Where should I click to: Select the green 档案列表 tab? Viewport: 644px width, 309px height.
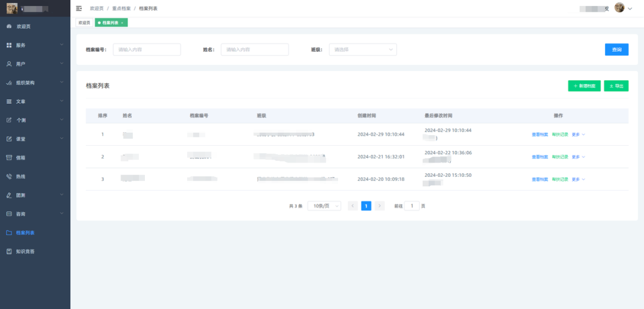pos(112,23)
